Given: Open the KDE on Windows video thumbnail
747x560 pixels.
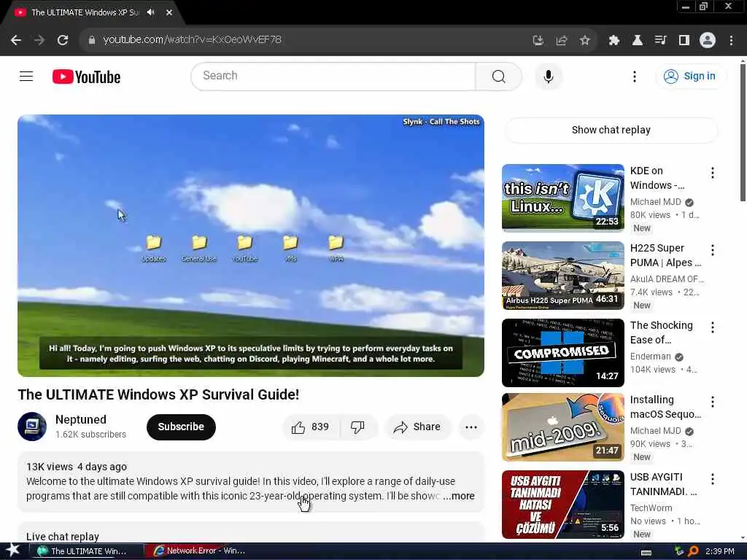Looking at the screenshot, I should click(562, 198).
